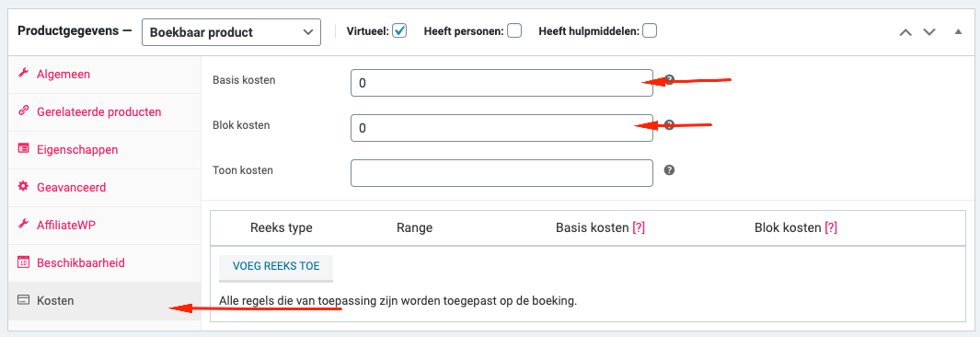The width and height of the screenshot is (980, 337).
Task: Click the [?] link next to Blok kosten header
Action: 831,228
